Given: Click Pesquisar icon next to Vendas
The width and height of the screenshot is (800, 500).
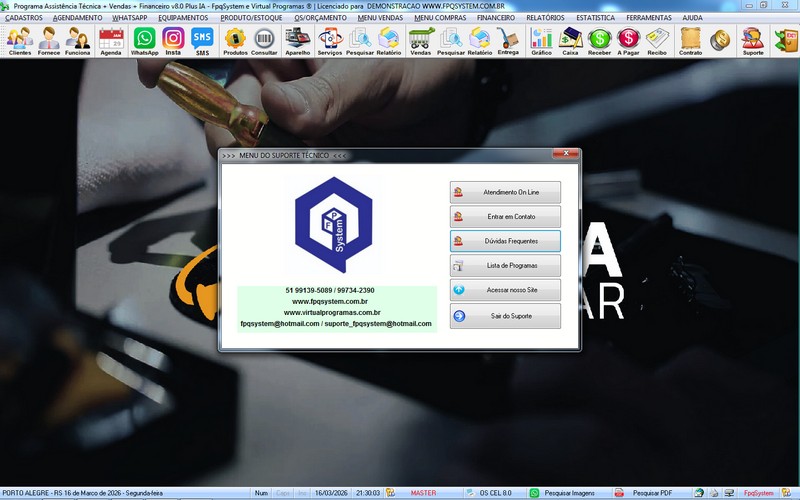Looking at the screenshot, I should 451,41.
